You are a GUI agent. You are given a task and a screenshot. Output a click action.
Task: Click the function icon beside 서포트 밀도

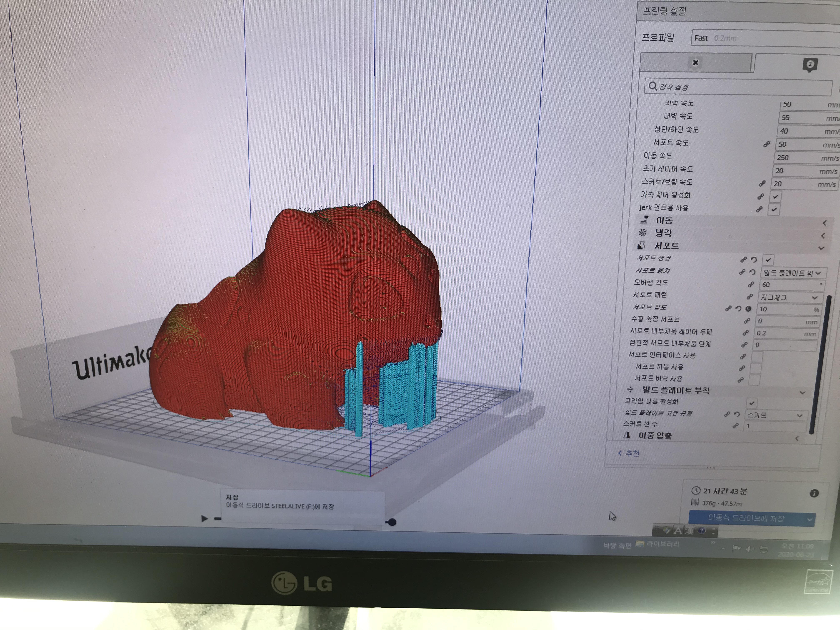(749, 309)
